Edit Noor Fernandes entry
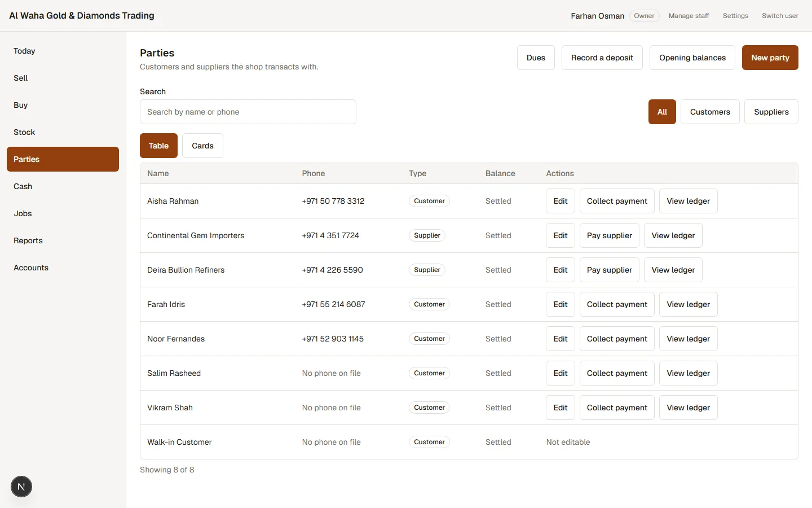Viewport: 812px width, 508px height. (x=561, y=339)
